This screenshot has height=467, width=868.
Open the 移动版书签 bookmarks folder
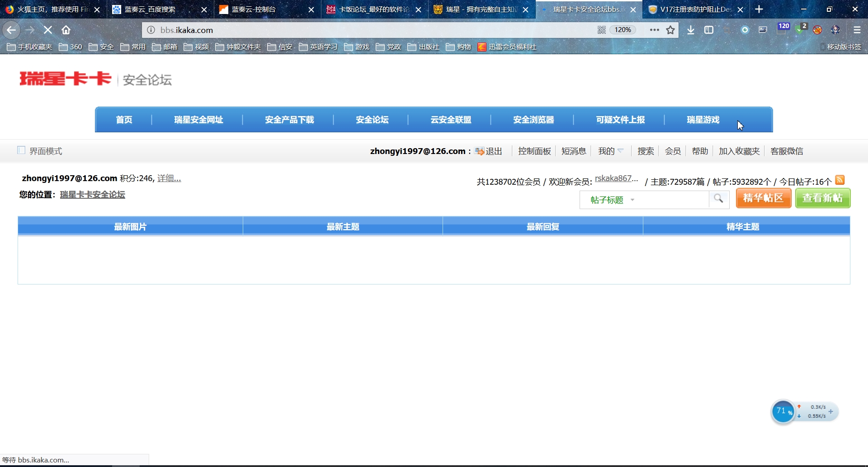(x=840, y=47)
